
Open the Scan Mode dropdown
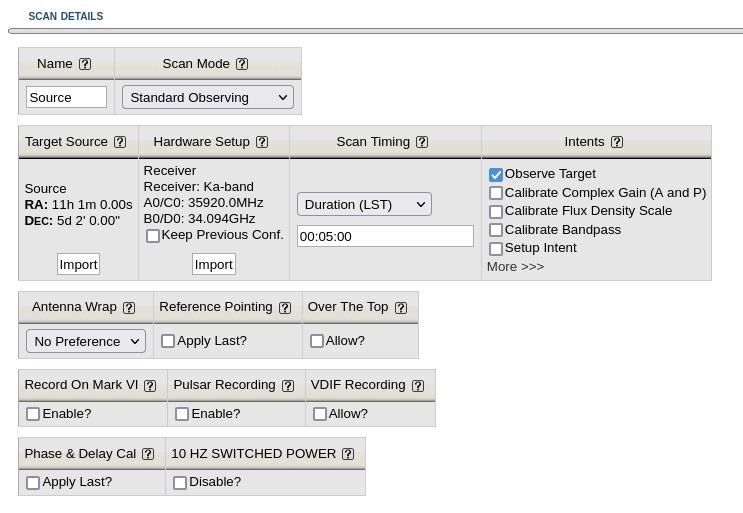coord(207,97)
